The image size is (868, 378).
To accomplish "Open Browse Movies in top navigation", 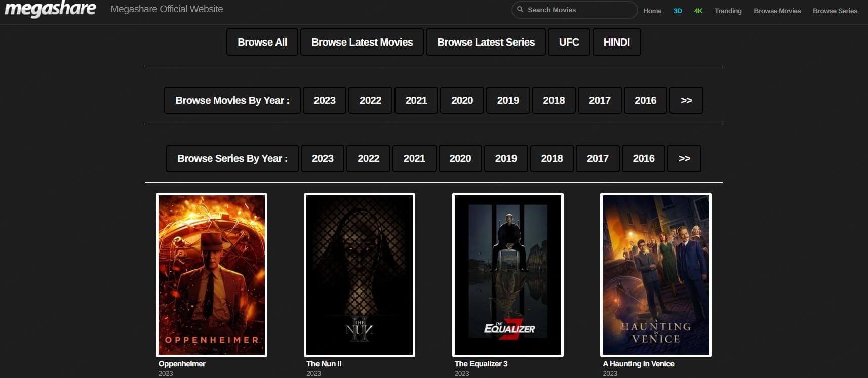I will coord(777,11).
